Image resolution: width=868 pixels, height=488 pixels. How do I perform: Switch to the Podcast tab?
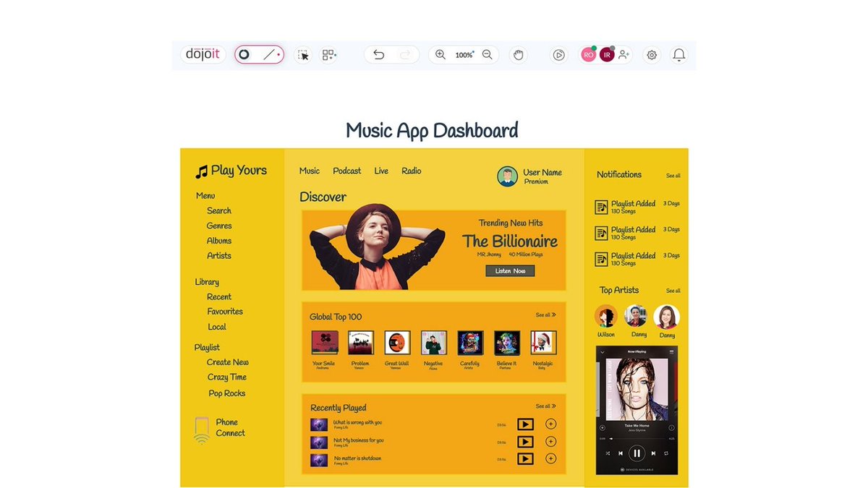(x=346, y=171)
